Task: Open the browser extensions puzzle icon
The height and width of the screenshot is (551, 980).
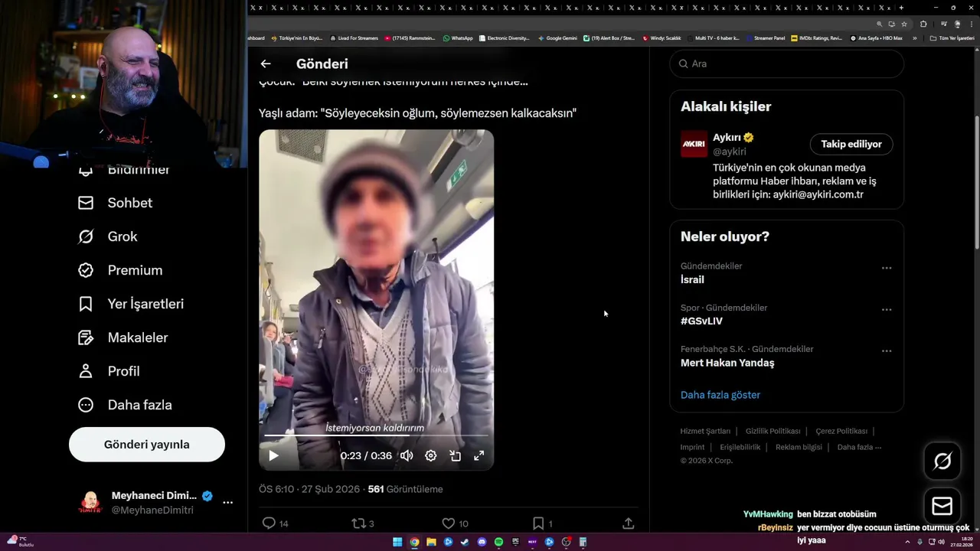Action: [x=923, y=24]
